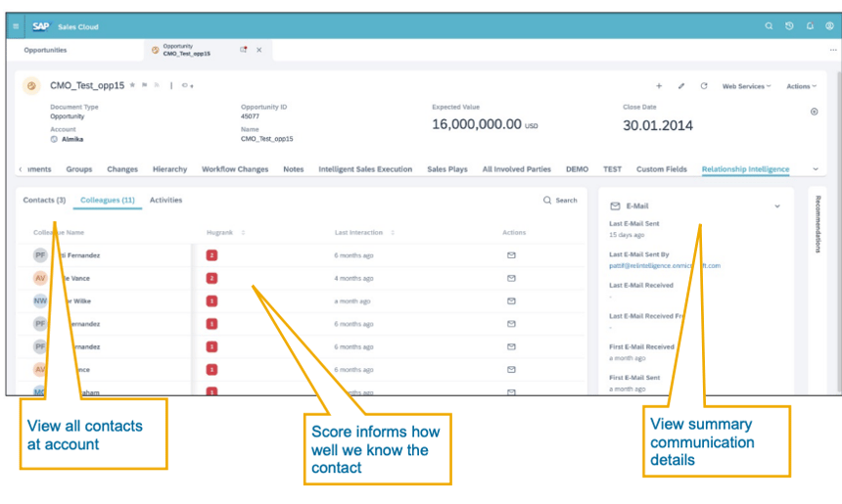Click the NW avatar
The height and width of the screenshot is (504, 842).
pos(40,301)
